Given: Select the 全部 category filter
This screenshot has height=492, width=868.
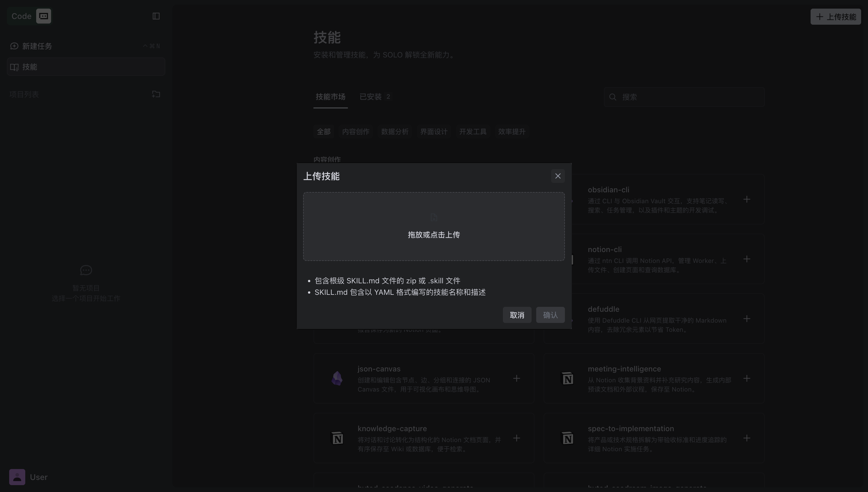Looking at the screenshot, I should 324,132.
